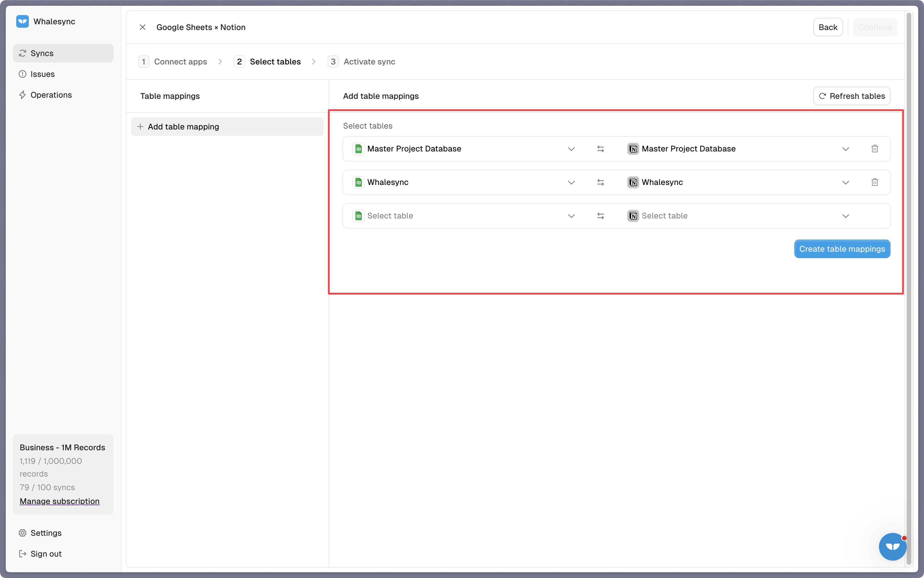Image resolution: width=924 pixels, height=578 pixels.
Task: Click the step number 1 badge
Action: (144, 62)
